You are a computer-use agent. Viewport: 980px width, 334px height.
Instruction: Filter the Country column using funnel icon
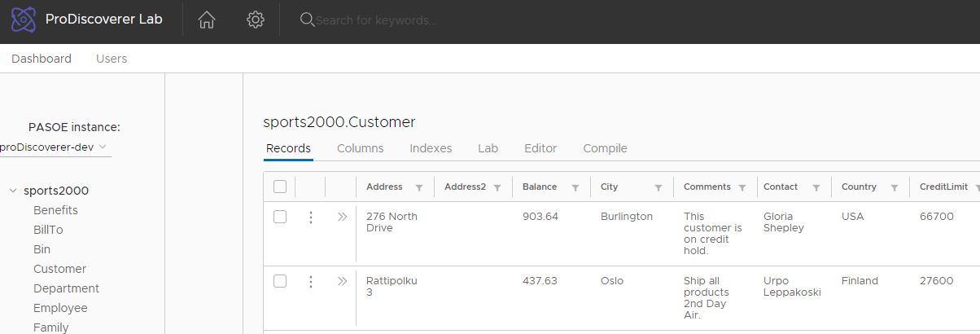coord(895,187)
